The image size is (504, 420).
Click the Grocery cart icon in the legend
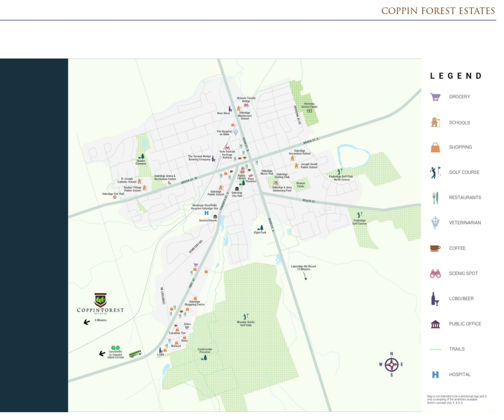click(435, 96)
